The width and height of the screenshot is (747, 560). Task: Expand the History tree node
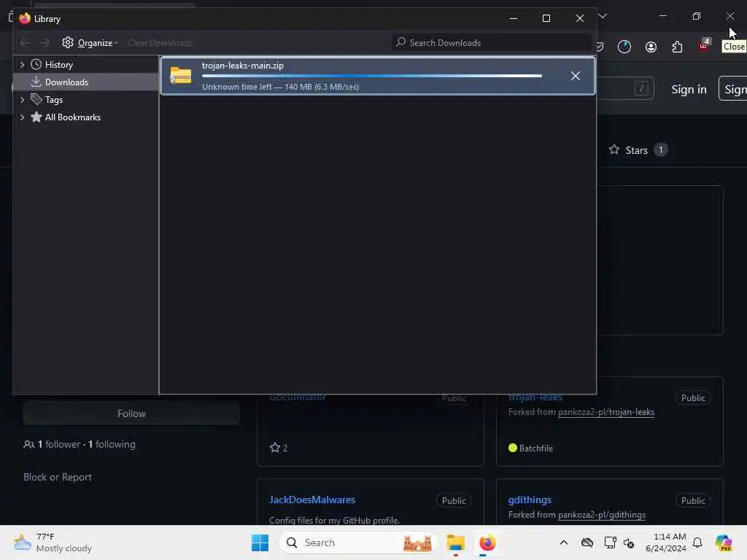coord(22,64)
